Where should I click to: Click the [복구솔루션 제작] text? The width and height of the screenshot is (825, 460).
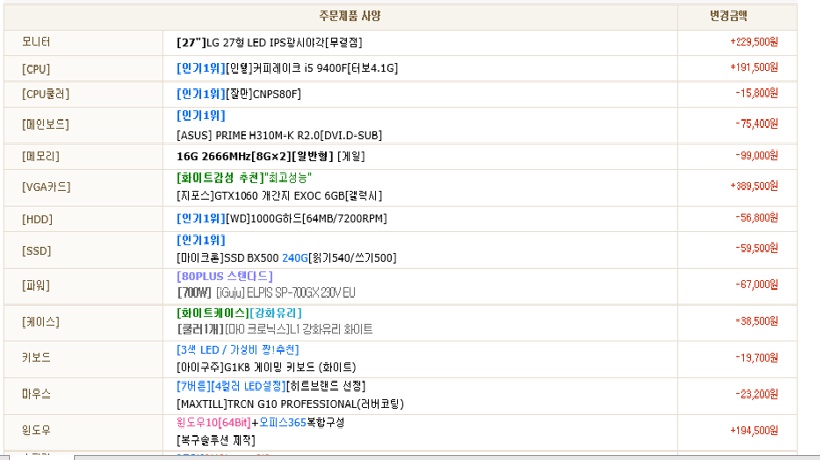216,440
